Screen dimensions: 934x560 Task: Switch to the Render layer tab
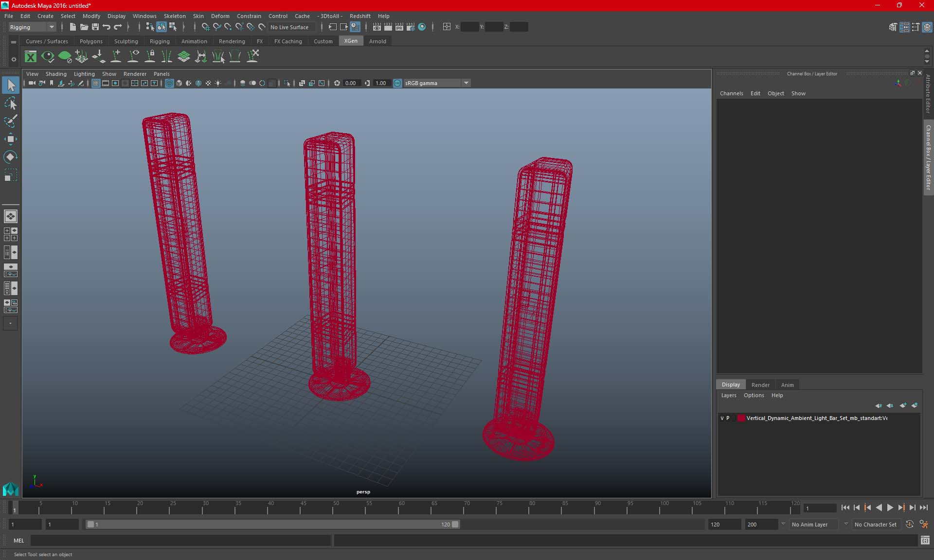[760, 385]
